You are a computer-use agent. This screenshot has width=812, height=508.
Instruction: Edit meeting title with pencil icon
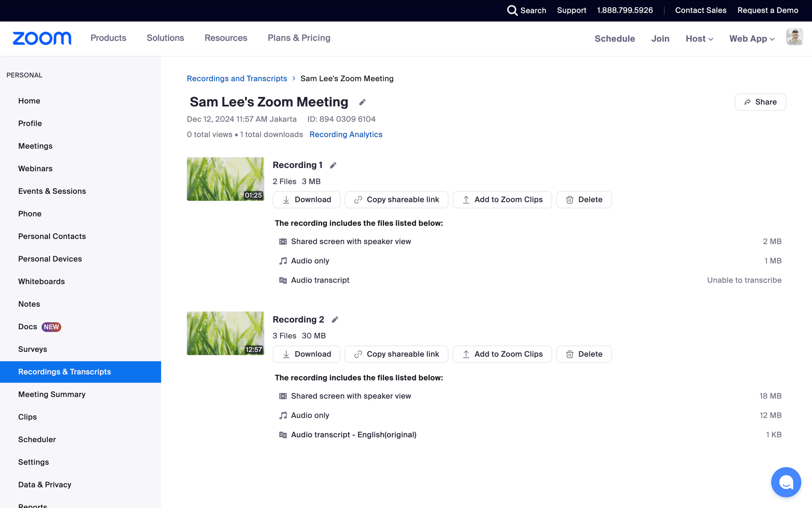(362, 102)
